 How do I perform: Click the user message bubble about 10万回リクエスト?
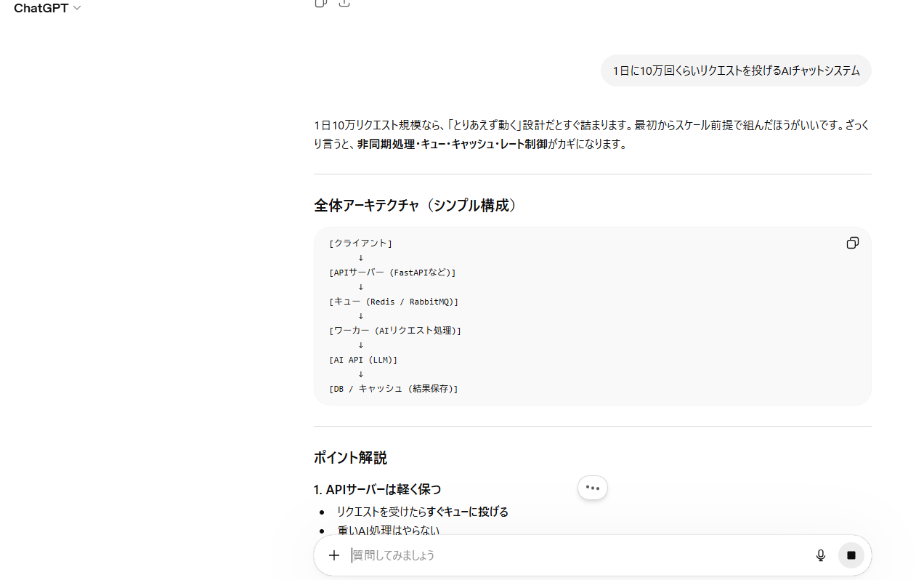(x=736, y=71)
